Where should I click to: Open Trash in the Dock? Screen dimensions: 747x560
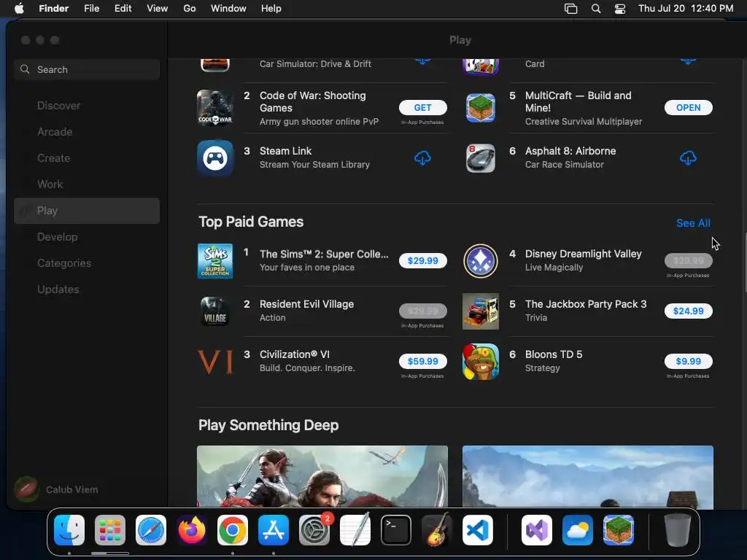coord(678,530)
